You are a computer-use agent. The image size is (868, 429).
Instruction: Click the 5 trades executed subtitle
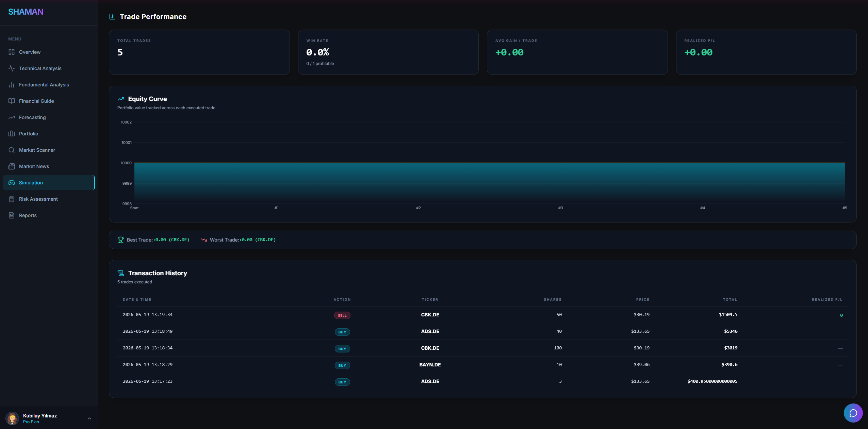(x=135, y=282)
